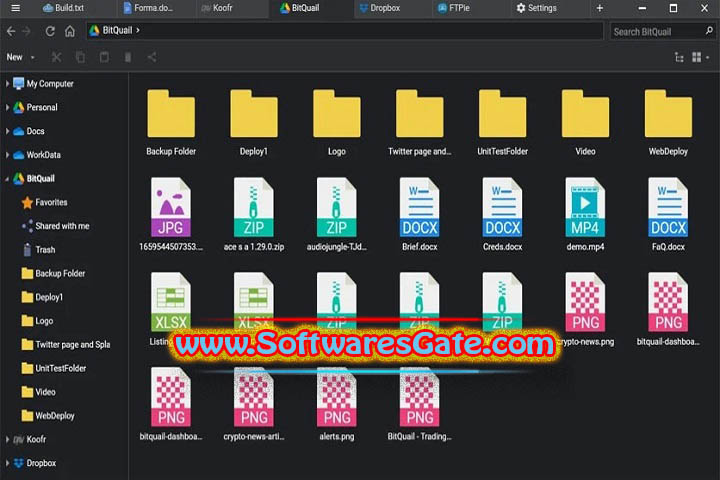This screenshot has height=480, width=720.
Task: Click the search magnifier icon
Action: point(709,31)
